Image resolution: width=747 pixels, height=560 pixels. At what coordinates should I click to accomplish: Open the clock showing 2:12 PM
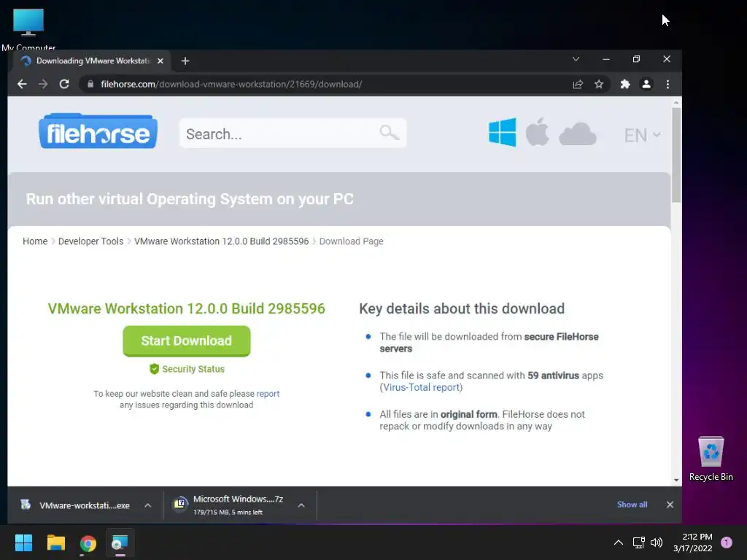(693, 542)
